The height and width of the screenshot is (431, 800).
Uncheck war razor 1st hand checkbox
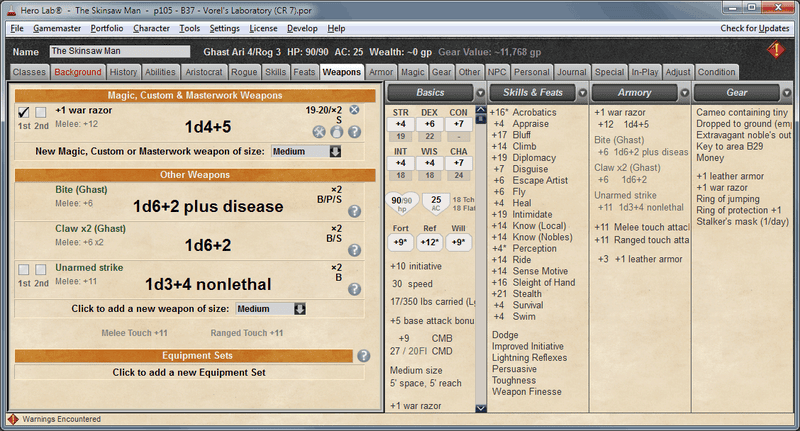[23, 112]
